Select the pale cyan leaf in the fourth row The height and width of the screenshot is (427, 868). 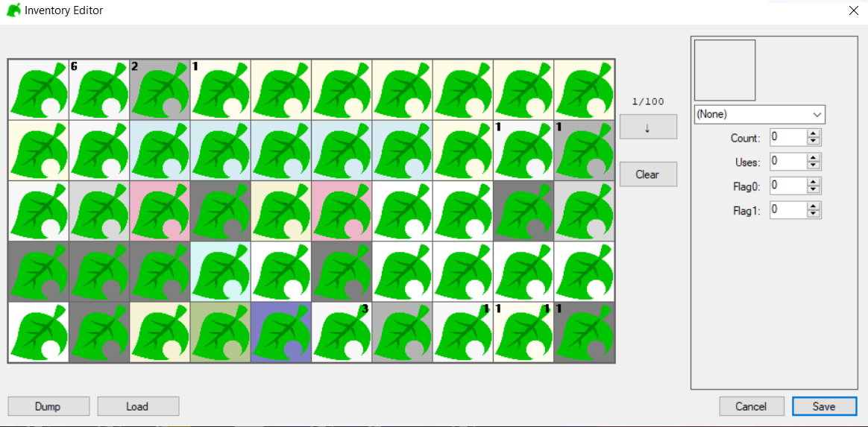[220, 271]
